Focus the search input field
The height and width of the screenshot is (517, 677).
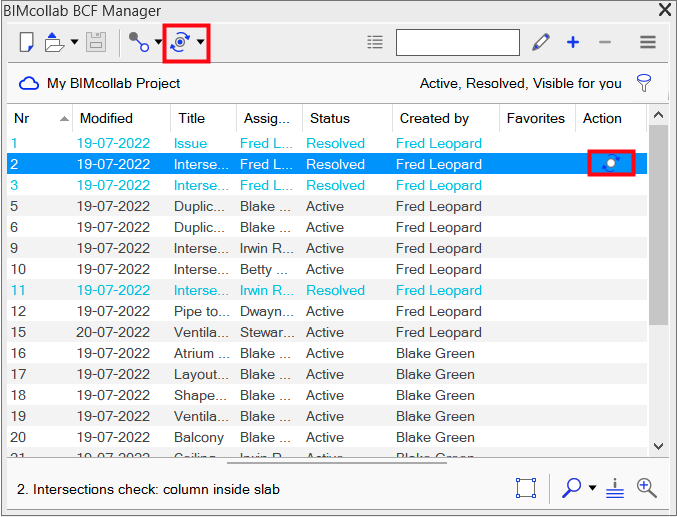(458, 42)
